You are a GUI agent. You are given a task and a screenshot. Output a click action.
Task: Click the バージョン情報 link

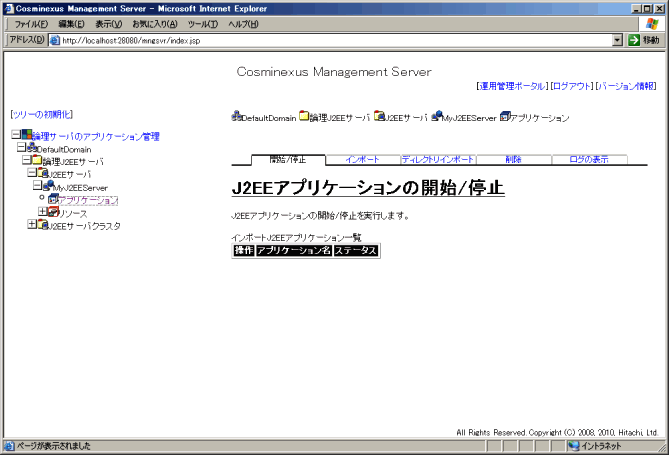626,86
